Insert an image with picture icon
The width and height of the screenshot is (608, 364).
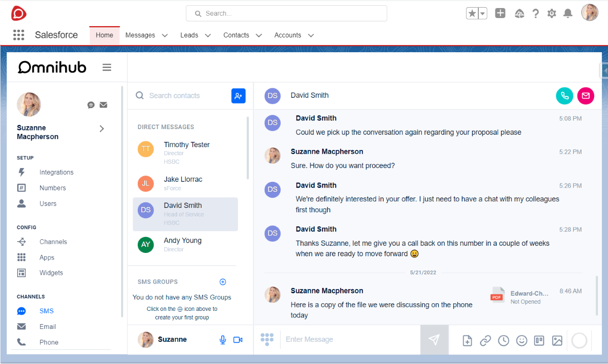557,340
